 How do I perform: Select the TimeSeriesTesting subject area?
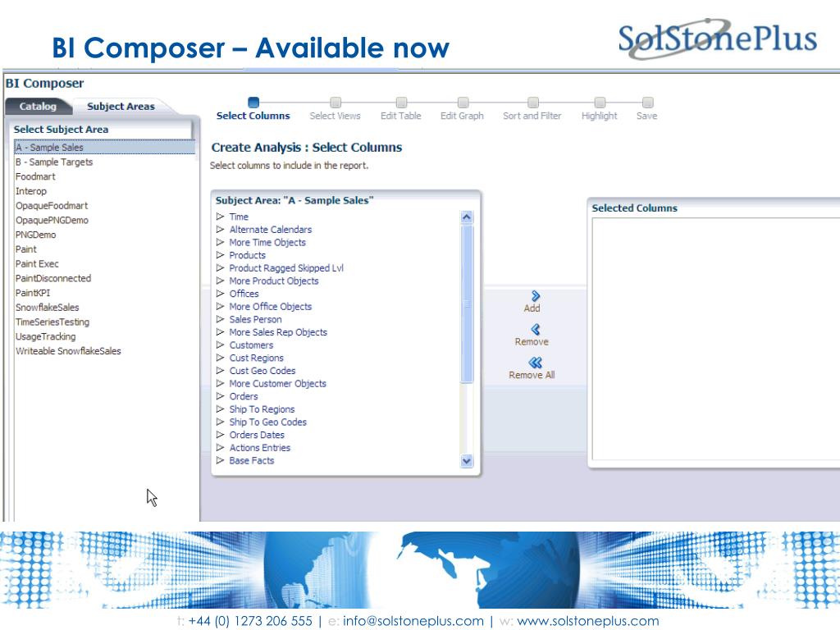point(52,322)
